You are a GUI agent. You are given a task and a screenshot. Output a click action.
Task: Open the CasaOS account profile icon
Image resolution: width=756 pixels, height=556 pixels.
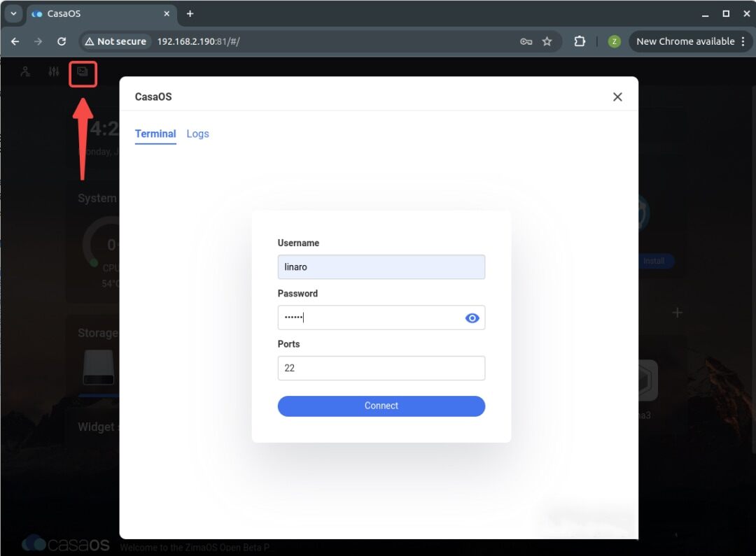pos(26,72)
